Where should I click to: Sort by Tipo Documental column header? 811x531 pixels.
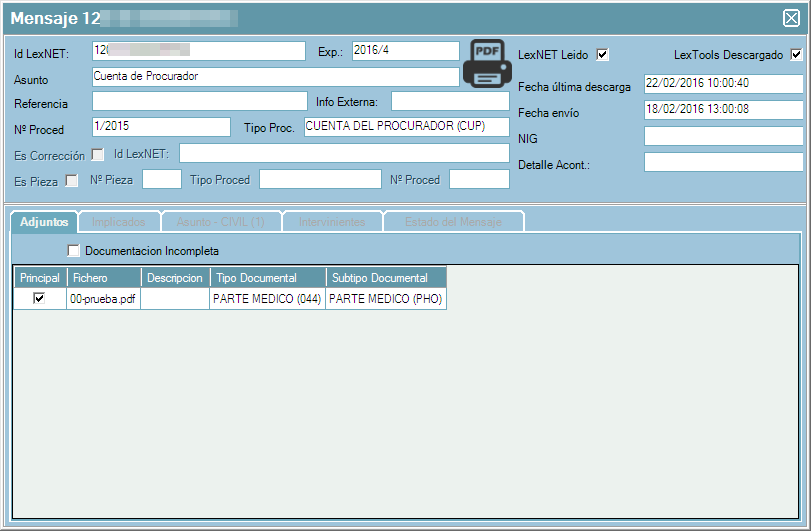click(x=267, y=278)
